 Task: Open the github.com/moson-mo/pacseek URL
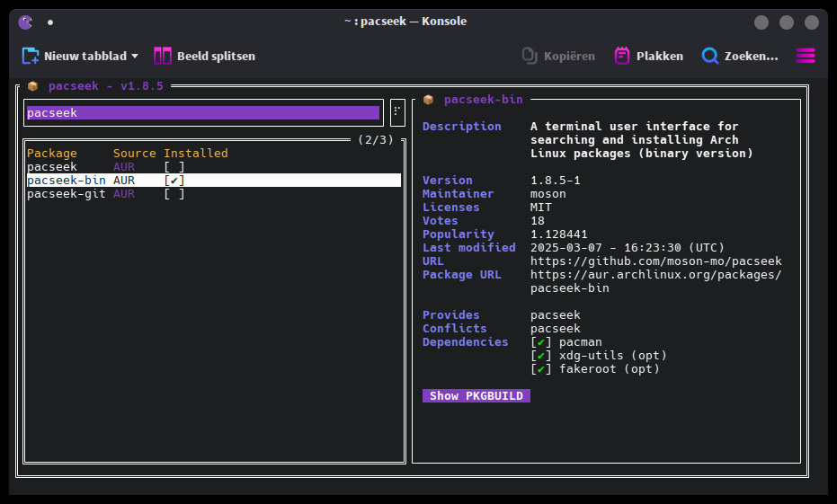[x=655, y=261]
